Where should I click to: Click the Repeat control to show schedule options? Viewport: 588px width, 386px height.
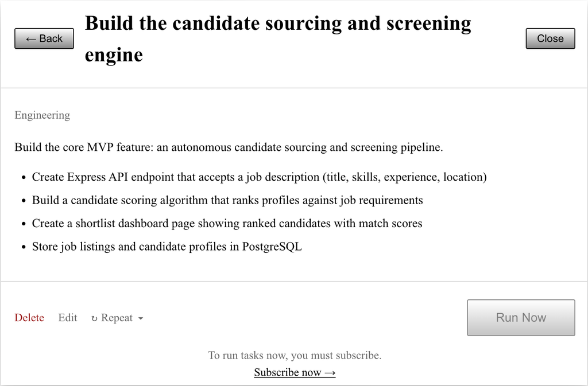(x=117, y=317)
